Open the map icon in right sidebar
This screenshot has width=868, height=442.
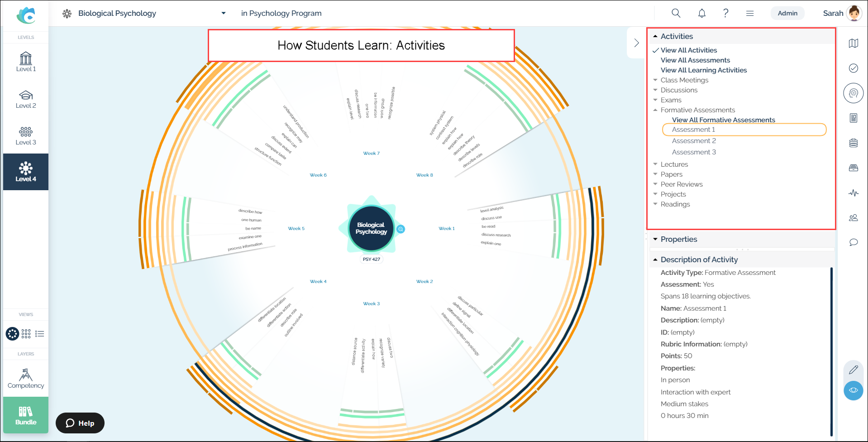pos(853,43)
